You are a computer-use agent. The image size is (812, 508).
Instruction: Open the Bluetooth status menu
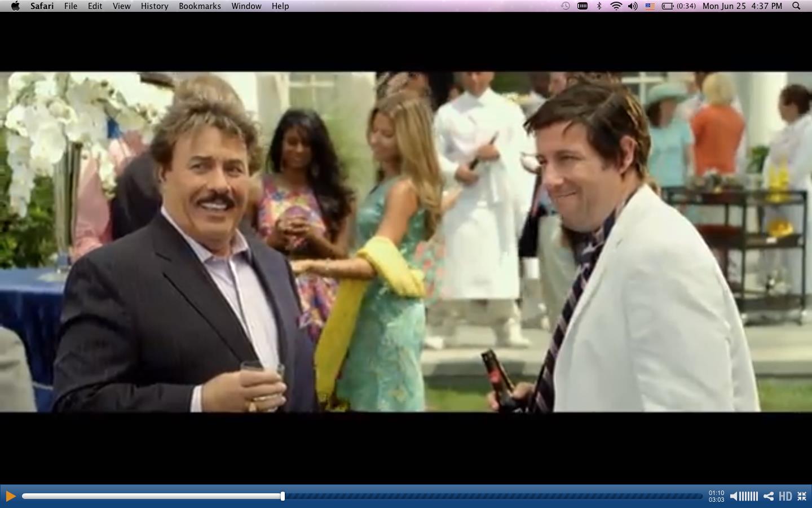pos(599,6)
